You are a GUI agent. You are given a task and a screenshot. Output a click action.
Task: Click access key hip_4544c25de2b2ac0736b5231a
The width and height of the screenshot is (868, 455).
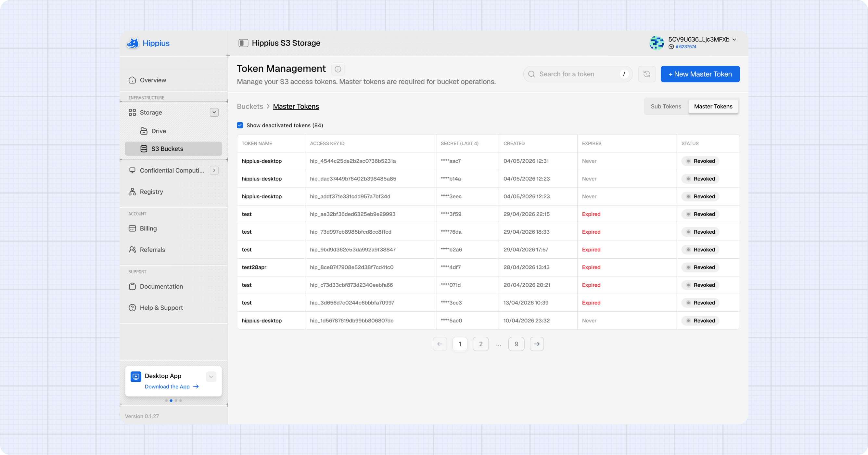(x=353, y=161)
